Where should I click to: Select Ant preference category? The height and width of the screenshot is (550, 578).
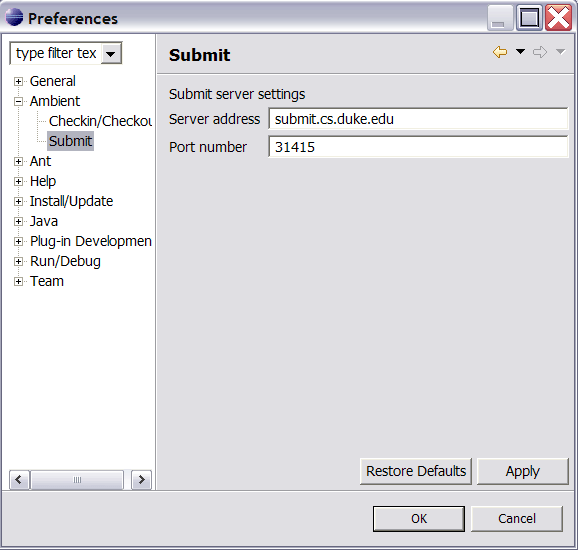pos(41,161)
